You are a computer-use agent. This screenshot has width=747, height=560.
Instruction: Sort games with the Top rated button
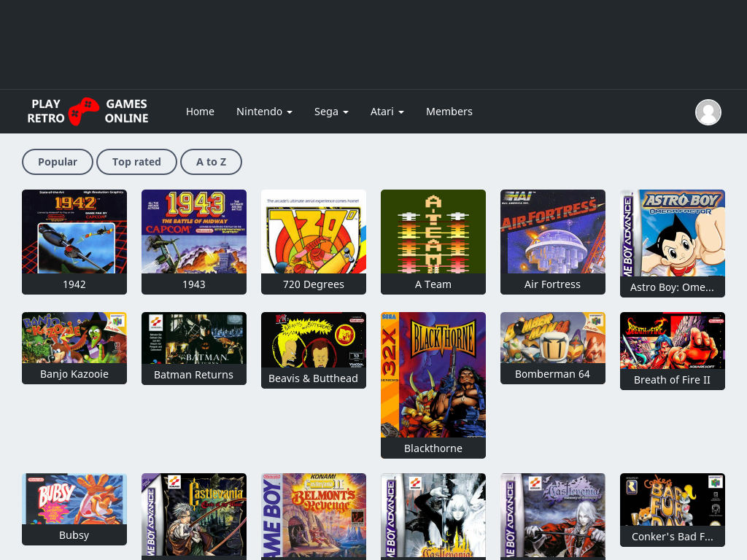[x=136, y=161]
